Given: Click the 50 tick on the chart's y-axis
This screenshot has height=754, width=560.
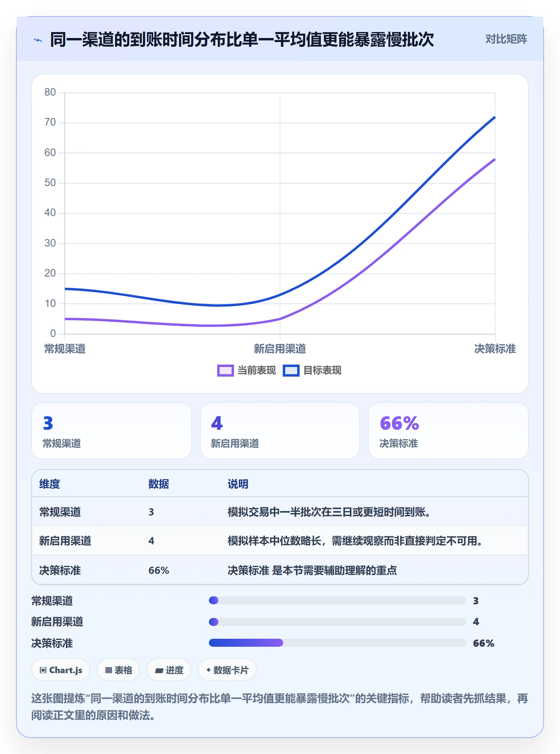Looking at the screenshot, I should pyautogui.click(x=50, y=183).
